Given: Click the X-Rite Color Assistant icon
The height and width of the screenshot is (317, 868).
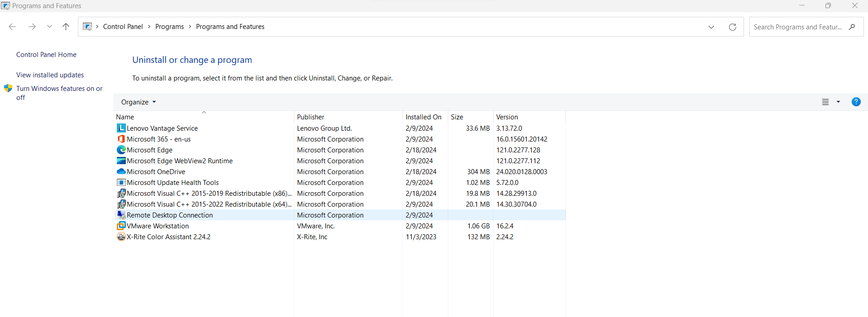Looking at the screenshot, I should click(x=121, y=237).
